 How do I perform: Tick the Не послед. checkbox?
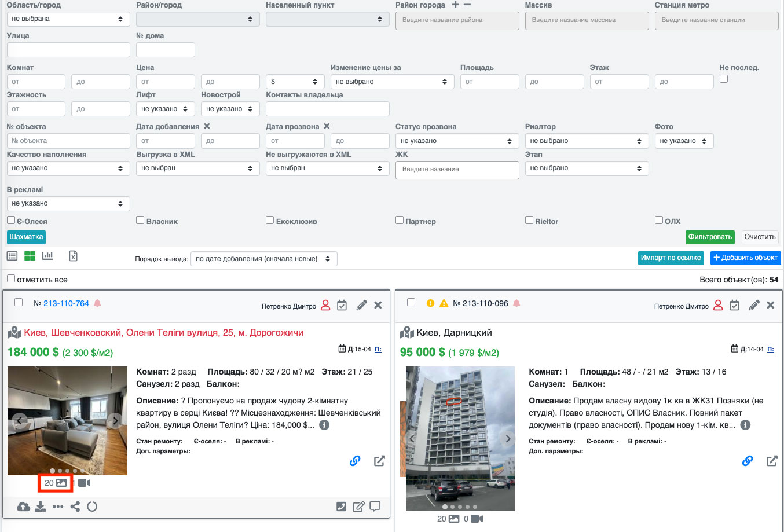[x=724, y=79]
